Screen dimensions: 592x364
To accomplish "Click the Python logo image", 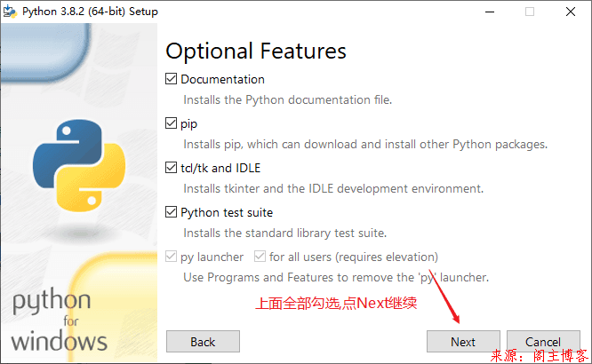I will click(79, 165).
